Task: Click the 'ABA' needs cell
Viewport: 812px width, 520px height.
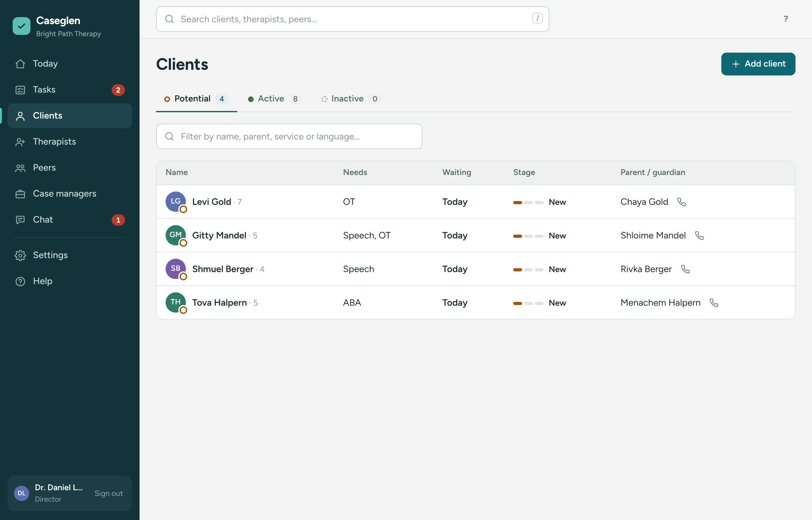Action: [352, 302]
